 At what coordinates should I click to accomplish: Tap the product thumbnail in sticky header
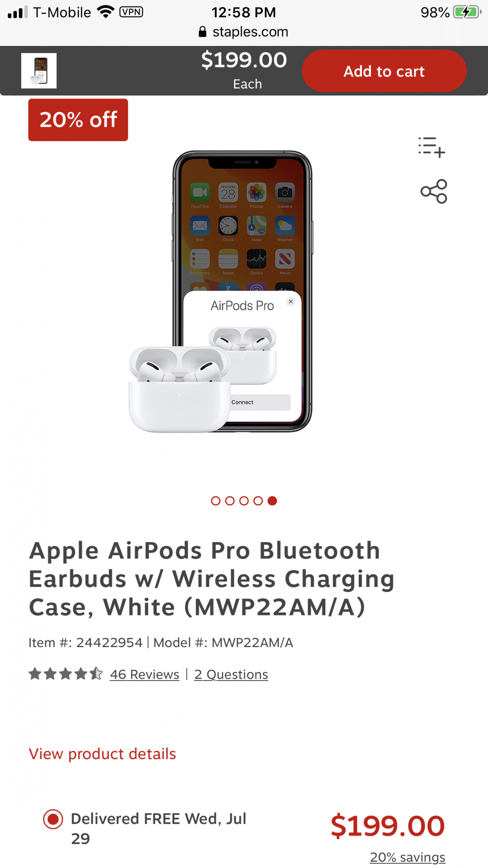click(x=39, y=71)
